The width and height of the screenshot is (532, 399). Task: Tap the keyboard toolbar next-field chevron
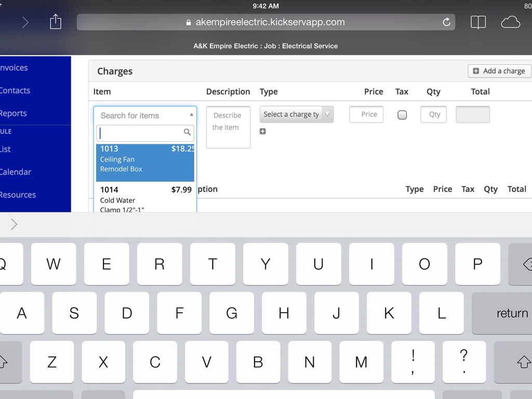point(14,224)
